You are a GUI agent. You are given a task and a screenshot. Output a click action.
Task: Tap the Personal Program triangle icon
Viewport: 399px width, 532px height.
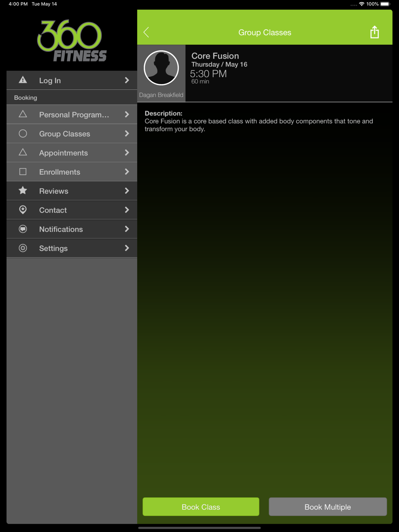click(23, 114)
